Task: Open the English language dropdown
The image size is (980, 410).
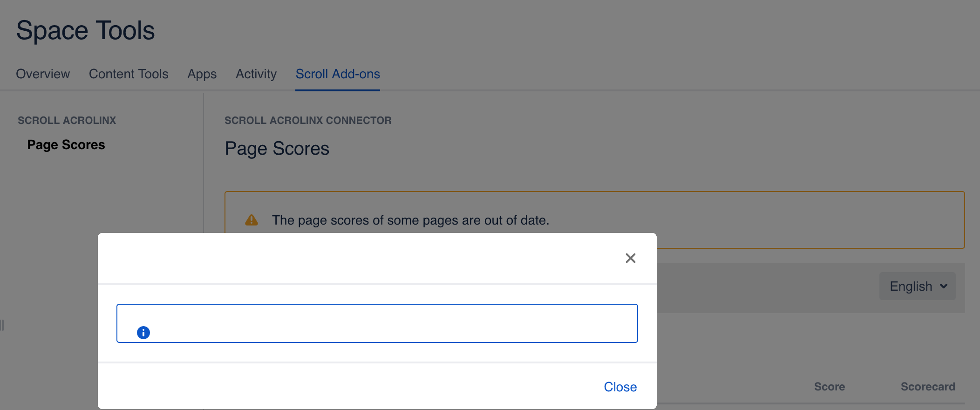Action: tap(917, 286)
